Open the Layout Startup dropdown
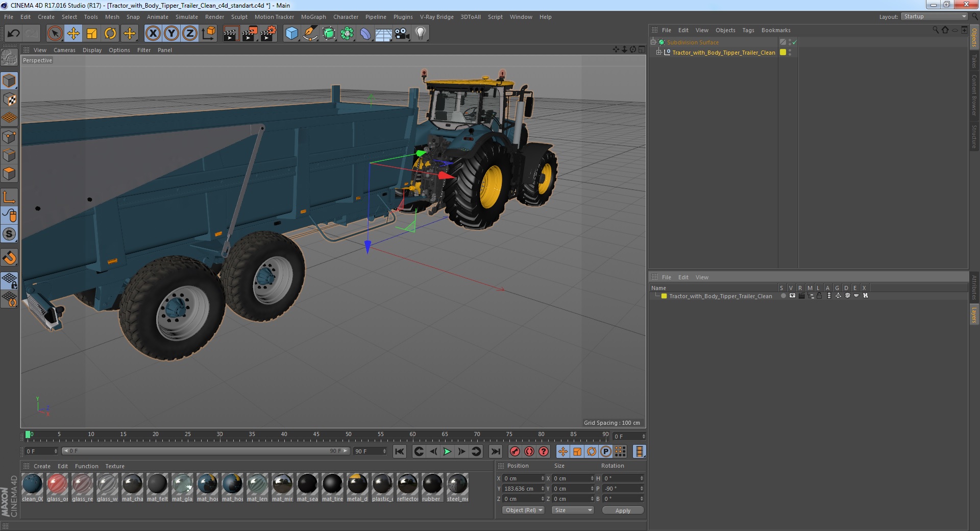 coord(934,16)
